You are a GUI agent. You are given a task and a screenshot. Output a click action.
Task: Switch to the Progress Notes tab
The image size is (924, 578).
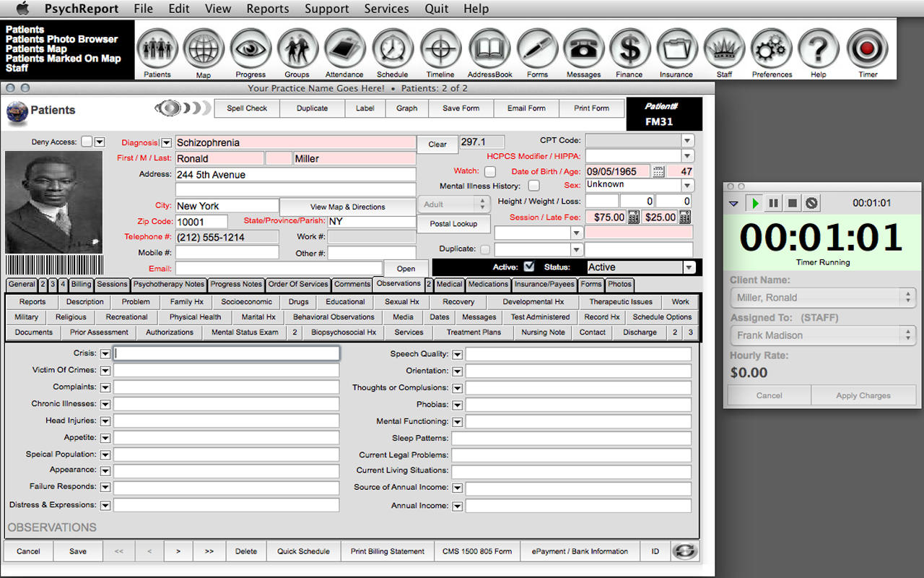(236, 285)
